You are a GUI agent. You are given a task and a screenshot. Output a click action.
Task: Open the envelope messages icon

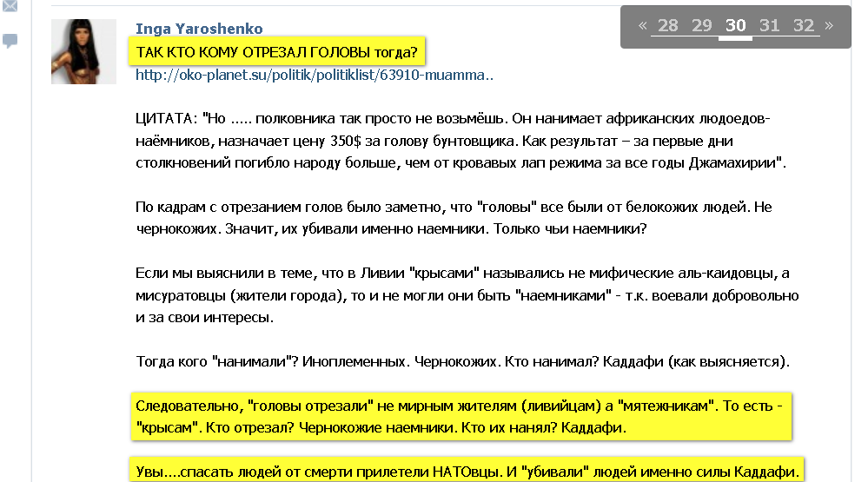tap(10, 6)
